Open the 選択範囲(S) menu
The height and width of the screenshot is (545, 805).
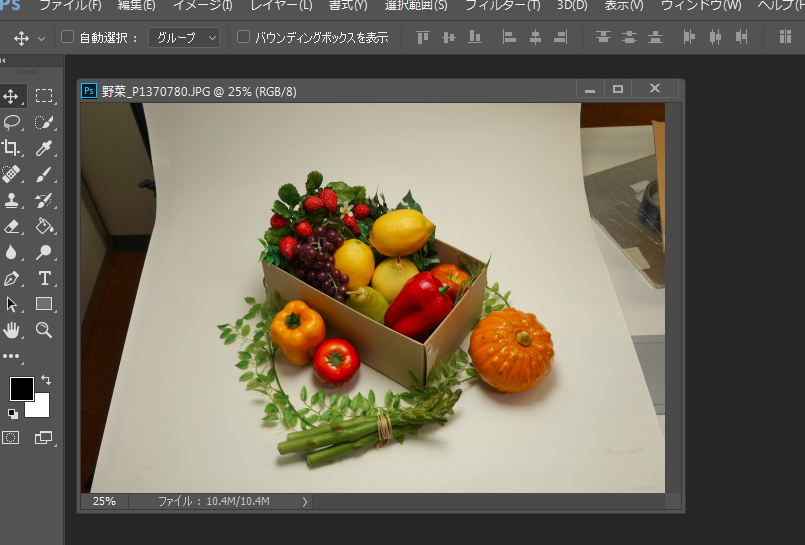[x=416, y=6]
